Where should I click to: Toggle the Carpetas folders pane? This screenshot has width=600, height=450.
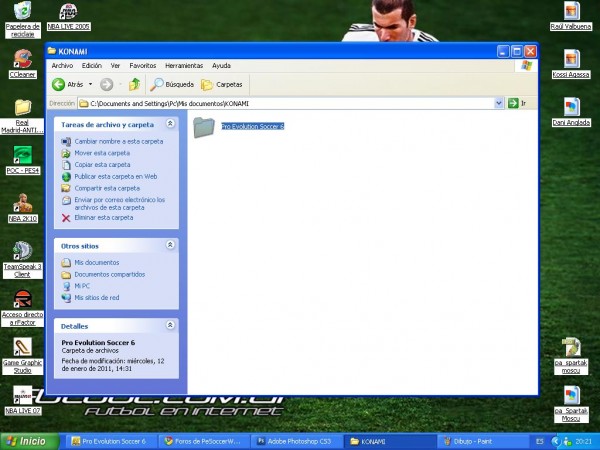tap(222, 84)
